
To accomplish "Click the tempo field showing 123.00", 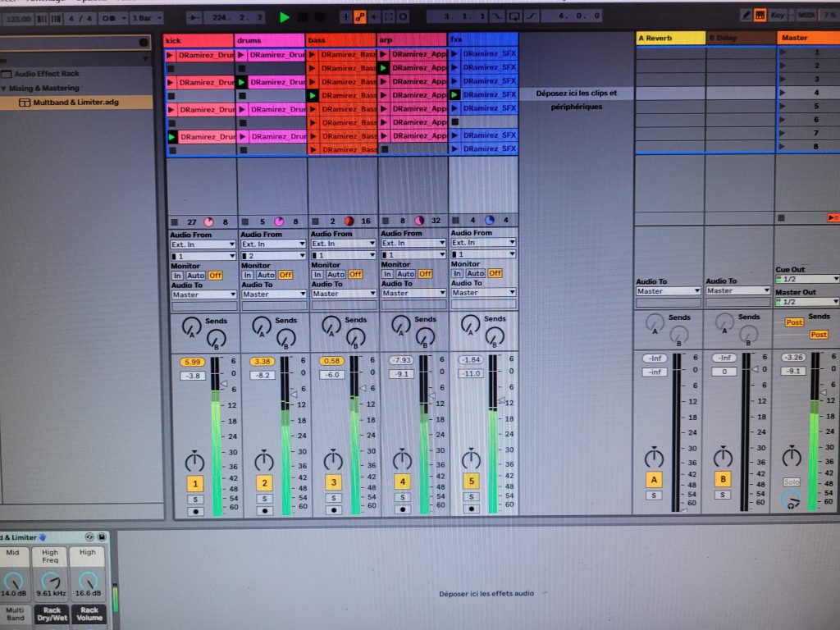I will [x=18, y=19].
